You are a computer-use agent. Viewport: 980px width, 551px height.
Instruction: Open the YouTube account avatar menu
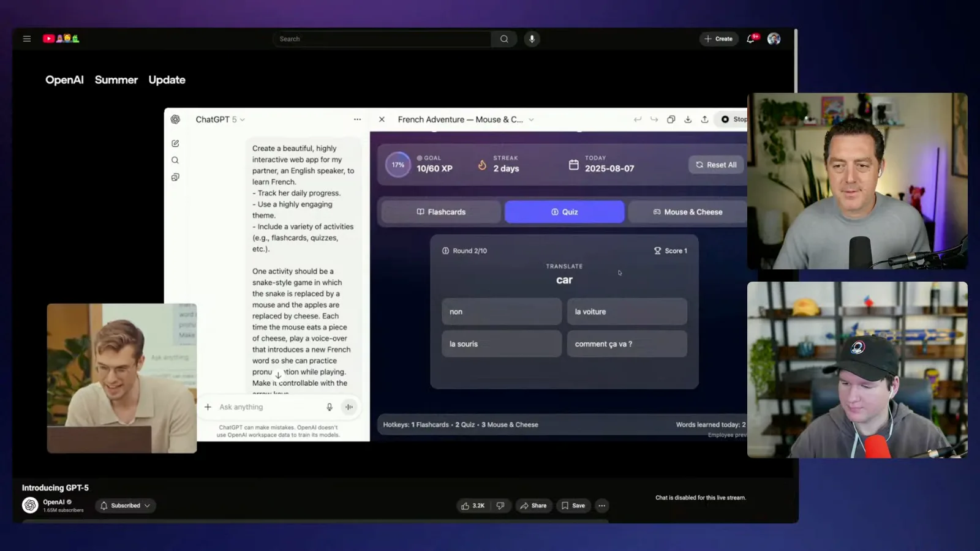click(774, 39)
